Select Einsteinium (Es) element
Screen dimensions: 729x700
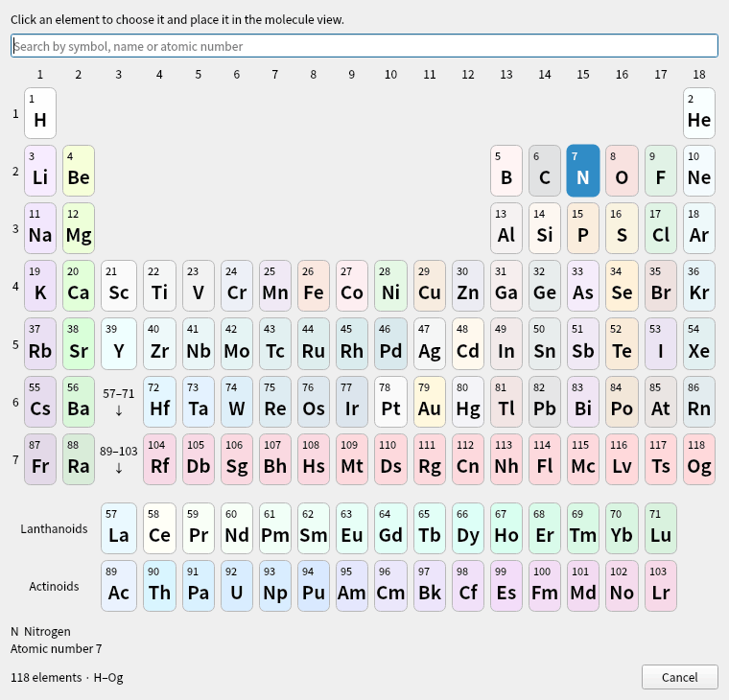point(506,586)
